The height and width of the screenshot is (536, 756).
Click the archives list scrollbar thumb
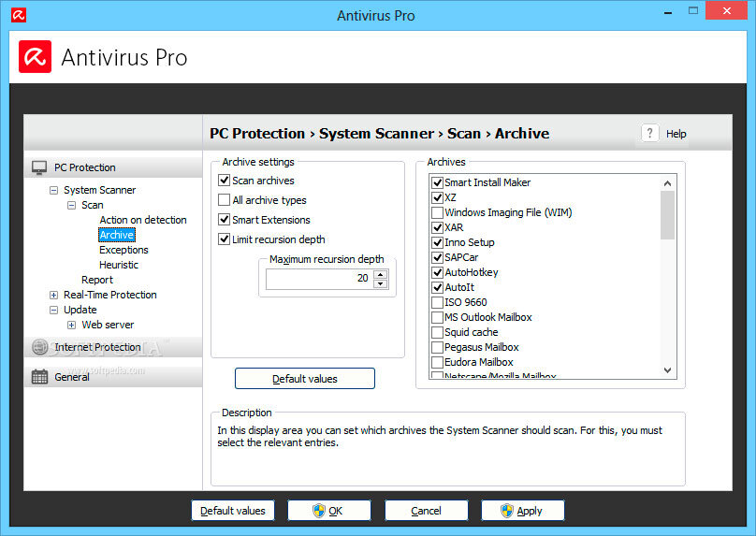667,215
